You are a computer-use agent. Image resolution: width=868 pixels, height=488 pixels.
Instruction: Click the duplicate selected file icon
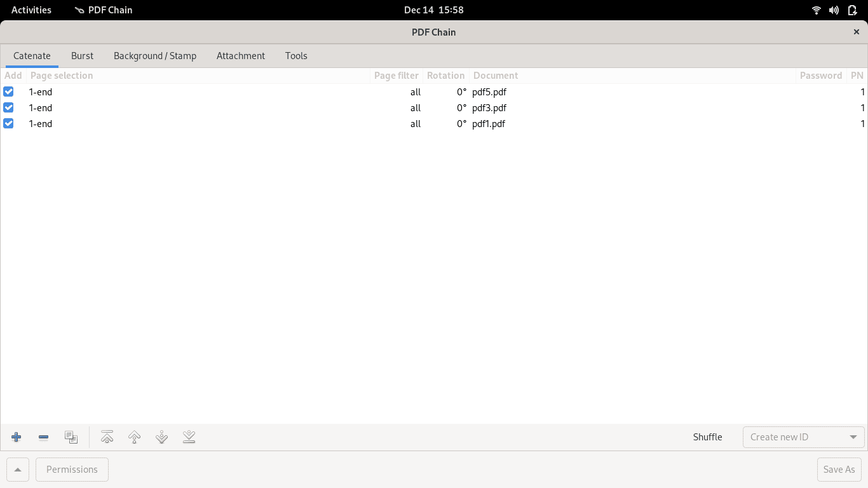[x=71, y=437]
